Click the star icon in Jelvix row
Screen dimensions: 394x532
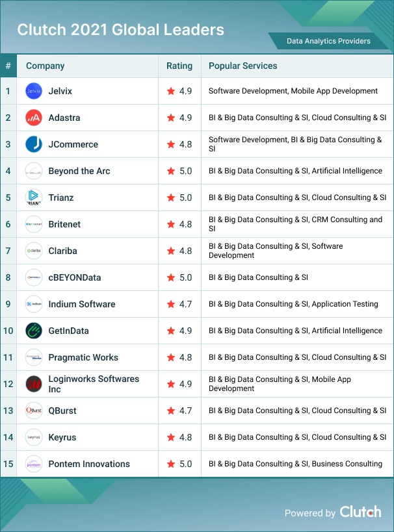(171, 91)
